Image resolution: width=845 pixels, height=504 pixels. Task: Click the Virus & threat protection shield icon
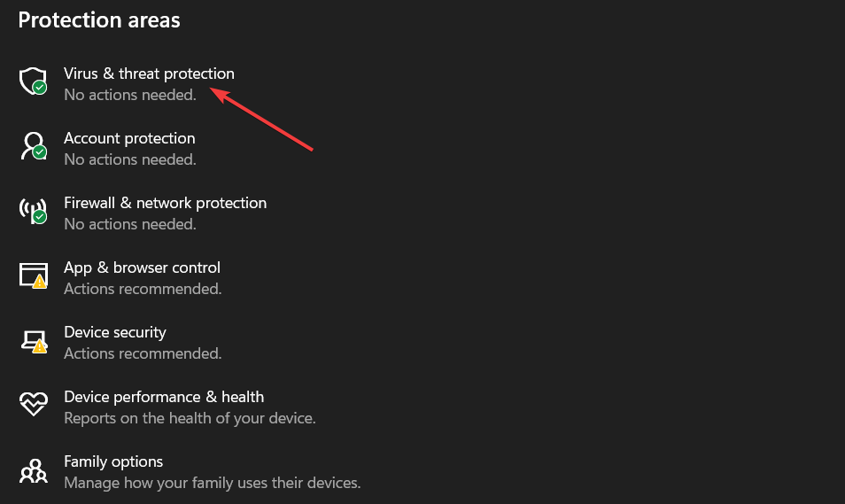tap(33, 81)
